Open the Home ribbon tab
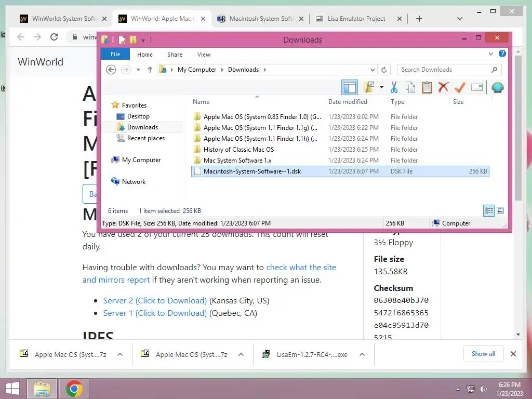 [x=145, y=54]
